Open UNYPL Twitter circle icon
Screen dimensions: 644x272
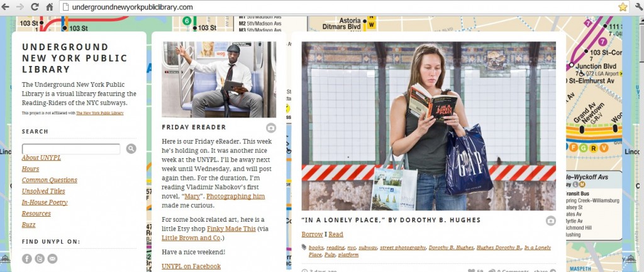(x=40, y=258)
